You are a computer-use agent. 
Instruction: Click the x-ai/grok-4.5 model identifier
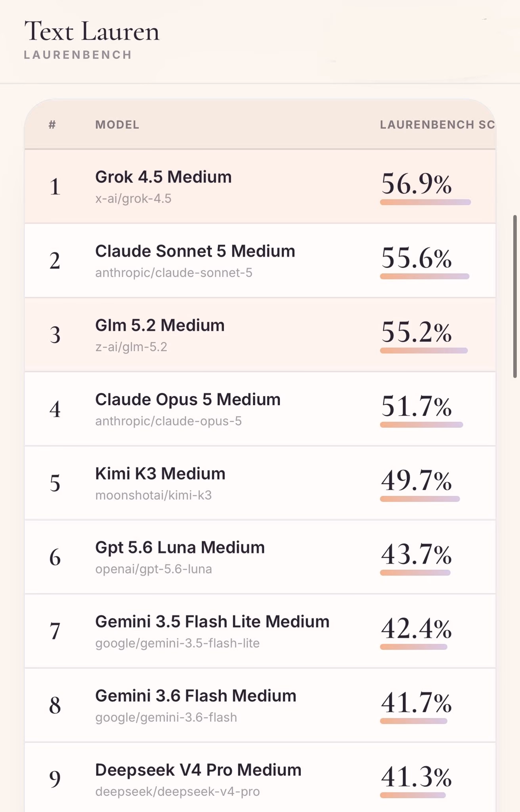(x=133, y=199)
